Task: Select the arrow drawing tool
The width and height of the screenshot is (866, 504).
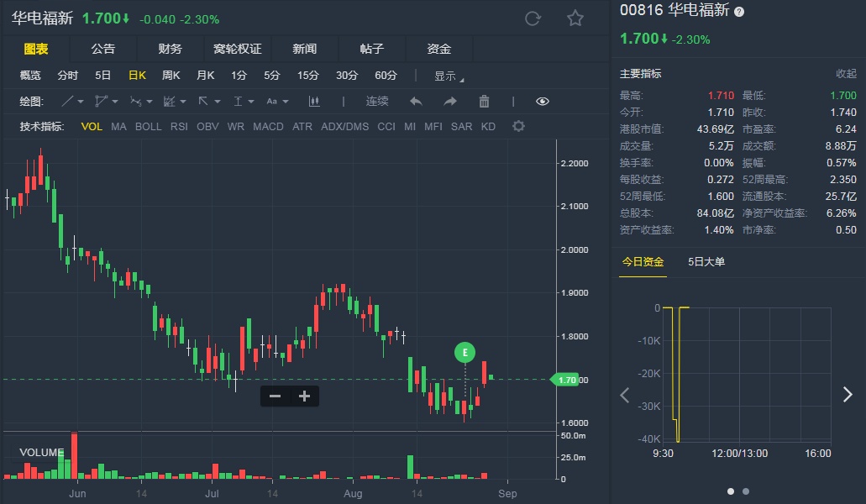Action: (203, 101)
